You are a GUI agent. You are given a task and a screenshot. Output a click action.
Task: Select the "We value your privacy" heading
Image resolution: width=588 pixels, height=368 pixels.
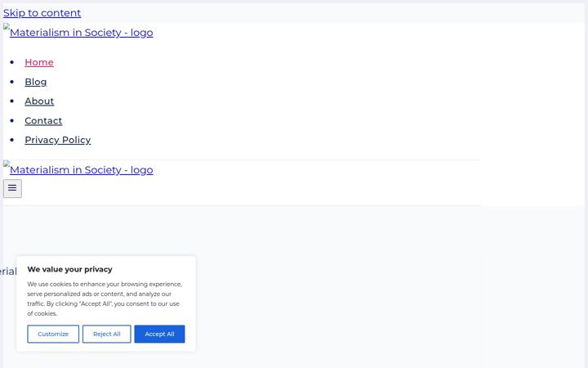[x=69, y=269]
